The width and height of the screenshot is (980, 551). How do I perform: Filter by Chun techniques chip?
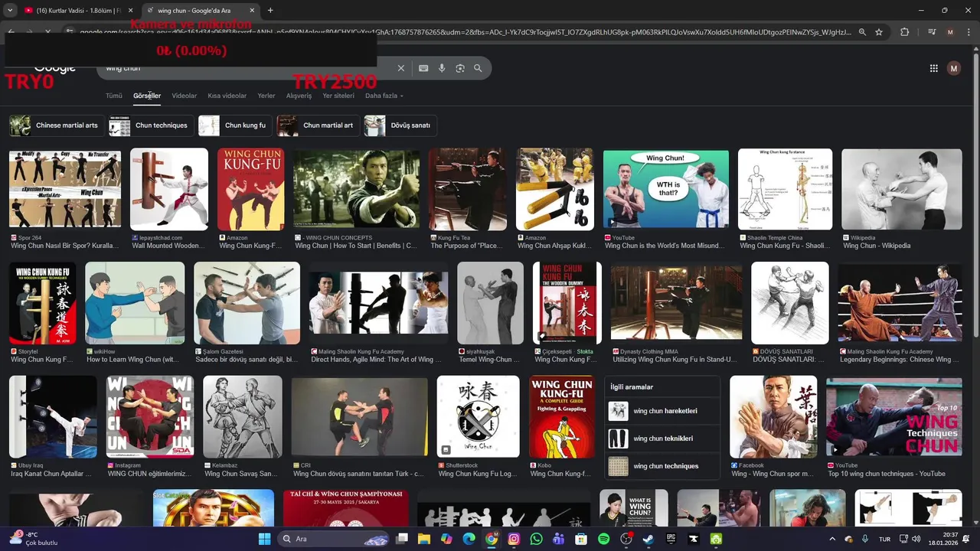(150, 126)
